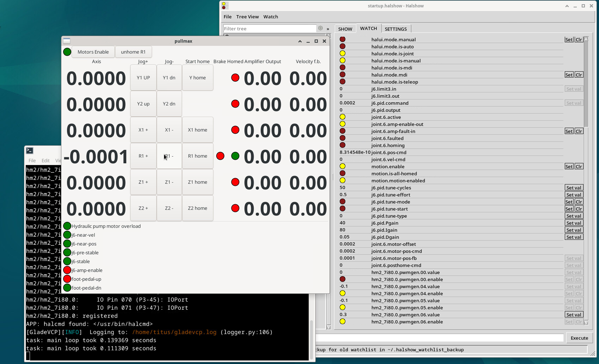The width and height of the screenshot is (599, 364).
Task: Click the yellow LED for motion.enable
Action: [343, 166]
